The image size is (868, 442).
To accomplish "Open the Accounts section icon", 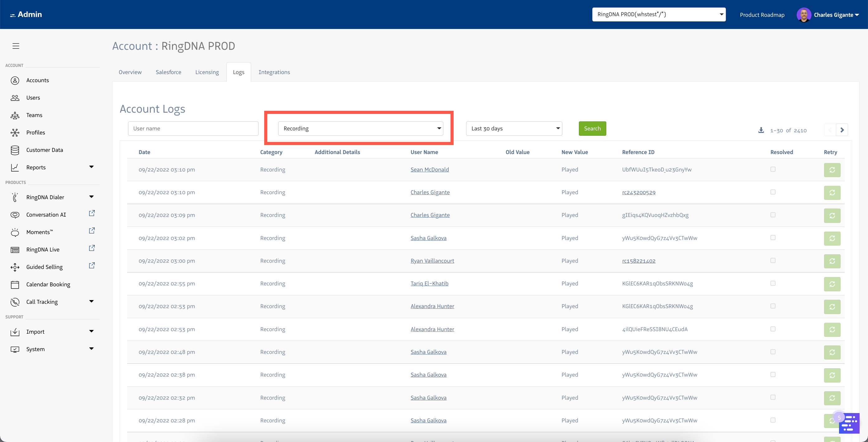I will click(x=15, y=80).
